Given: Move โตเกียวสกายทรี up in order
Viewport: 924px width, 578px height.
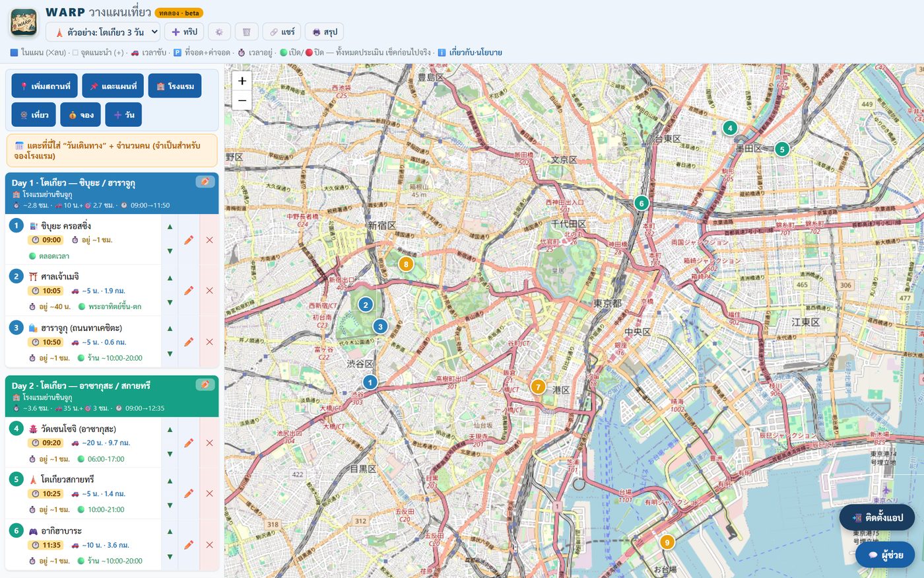Looking at the screenshot, I should point(170,480).
